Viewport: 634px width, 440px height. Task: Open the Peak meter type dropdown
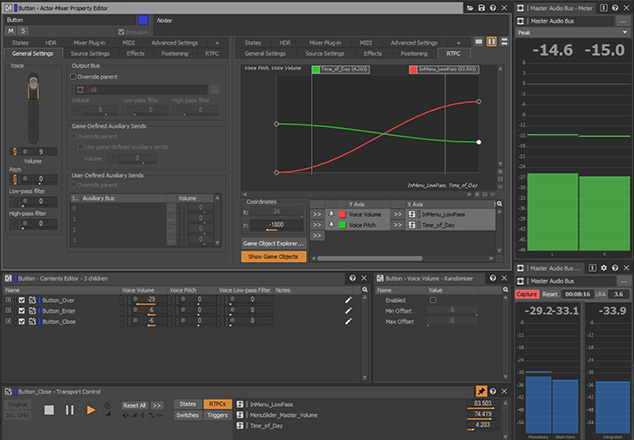pyautogui.click(x=570, y=32)
